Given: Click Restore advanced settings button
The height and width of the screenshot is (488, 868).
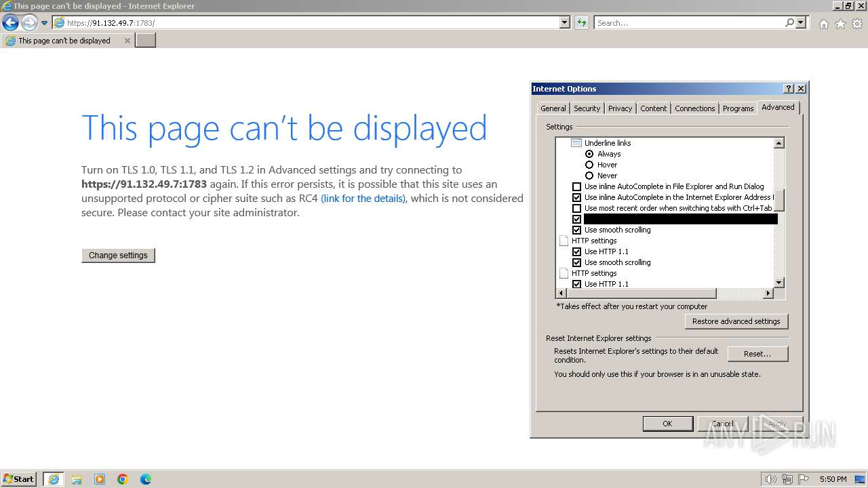Looking at the screenshot, I should pyautogui.click(x=736, y=321).
